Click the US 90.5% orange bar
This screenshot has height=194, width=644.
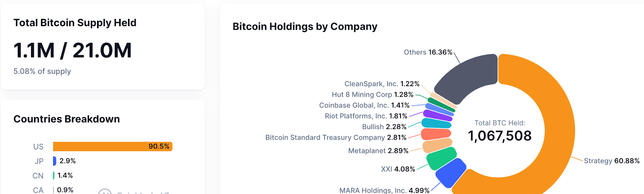click(113, 147)
